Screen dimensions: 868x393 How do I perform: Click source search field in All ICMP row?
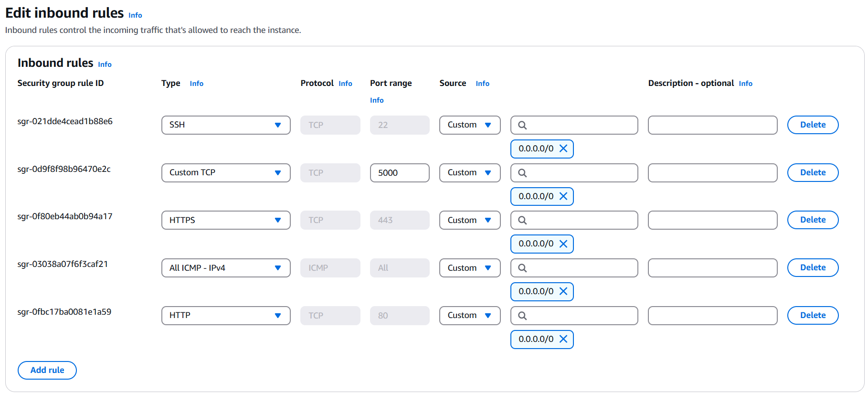(574, 268)
